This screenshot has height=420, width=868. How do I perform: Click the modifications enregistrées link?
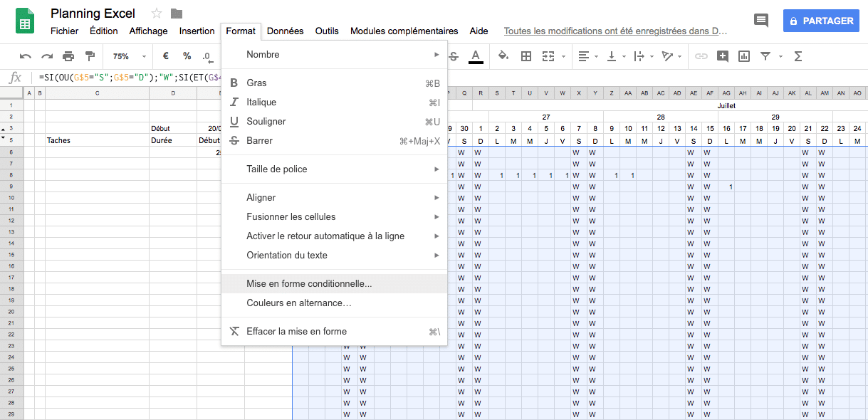(615, 31)
